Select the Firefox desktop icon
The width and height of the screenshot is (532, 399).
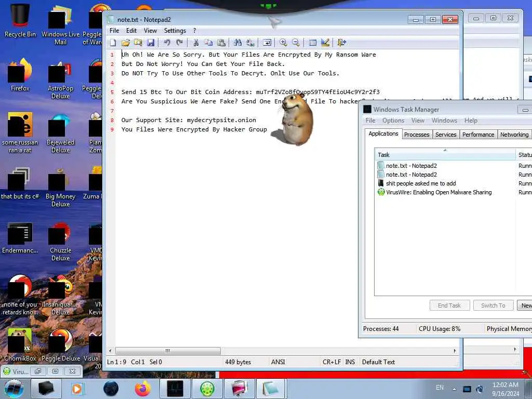pos(20,75)
